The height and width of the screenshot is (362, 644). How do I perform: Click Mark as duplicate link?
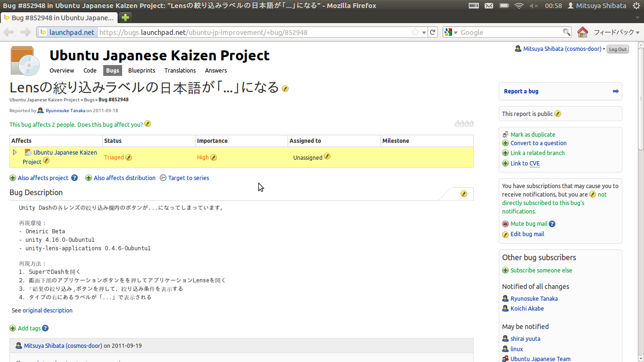coord(533,134)
